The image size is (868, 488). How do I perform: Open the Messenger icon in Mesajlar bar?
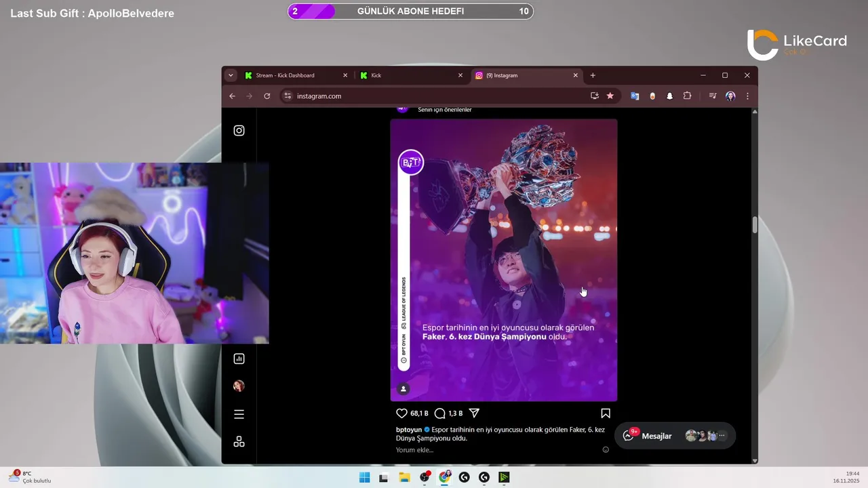tap(628, 436)
